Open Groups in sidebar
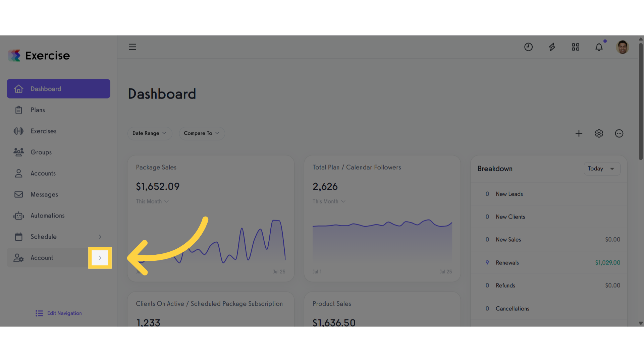Viewport: 644px width, 362px height. pos(58,152)
